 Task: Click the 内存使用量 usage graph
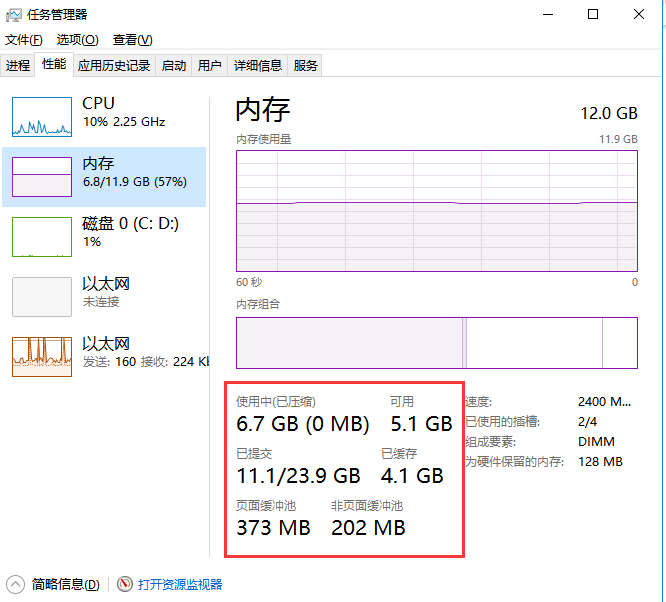(436, 211)
